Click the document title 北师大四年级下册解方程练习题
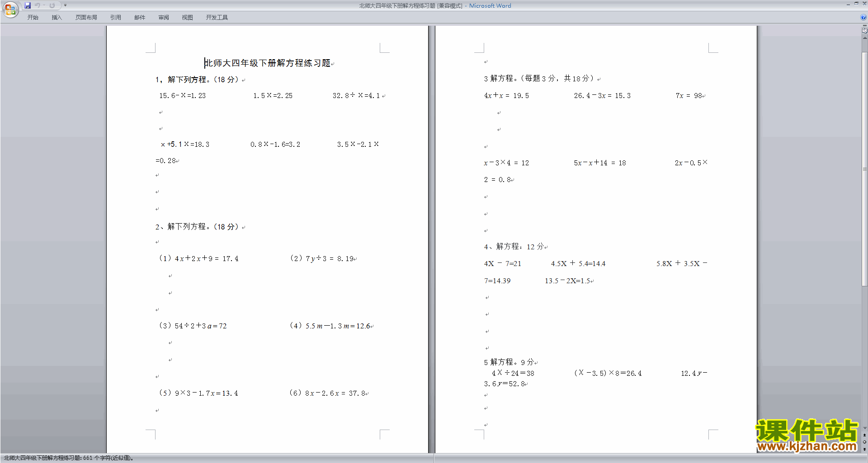 [268, 63]
